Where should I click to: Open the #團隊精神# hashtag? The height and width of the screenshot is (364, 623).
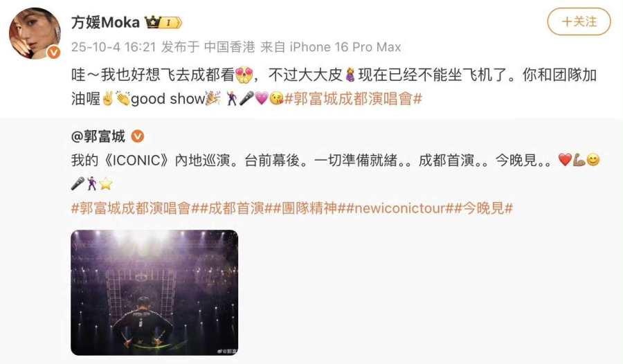(x=309, y=208)
